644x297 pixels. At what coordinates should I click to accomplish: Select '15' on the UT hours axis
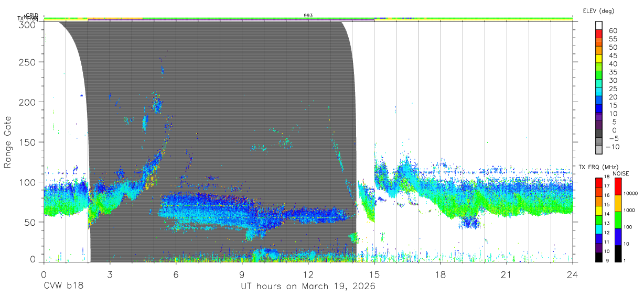pos(374,274)
